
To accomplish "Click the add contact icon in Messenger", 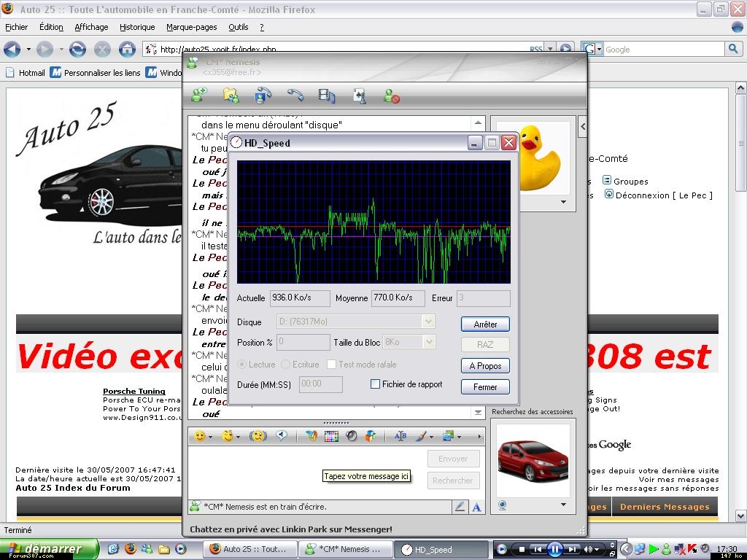I will pyautogui.click(x=198, y=96).
